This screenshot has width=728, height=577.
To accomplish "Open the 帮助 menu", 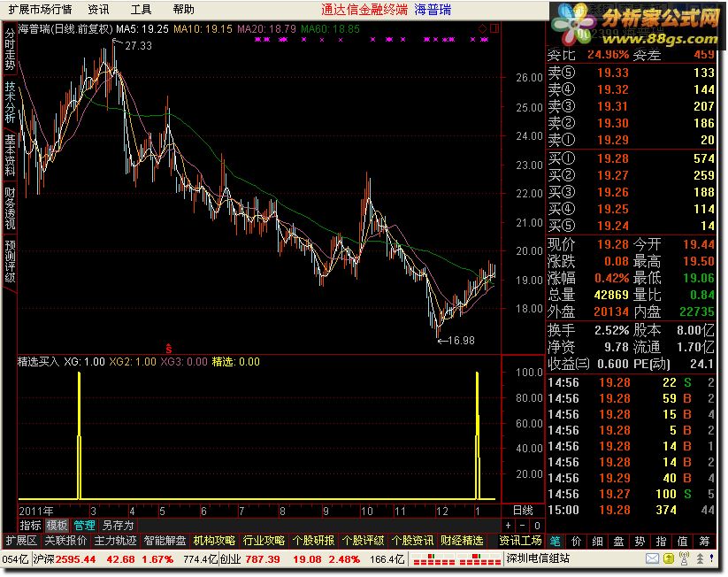I will pyautogui.click(x=183, y=9).
